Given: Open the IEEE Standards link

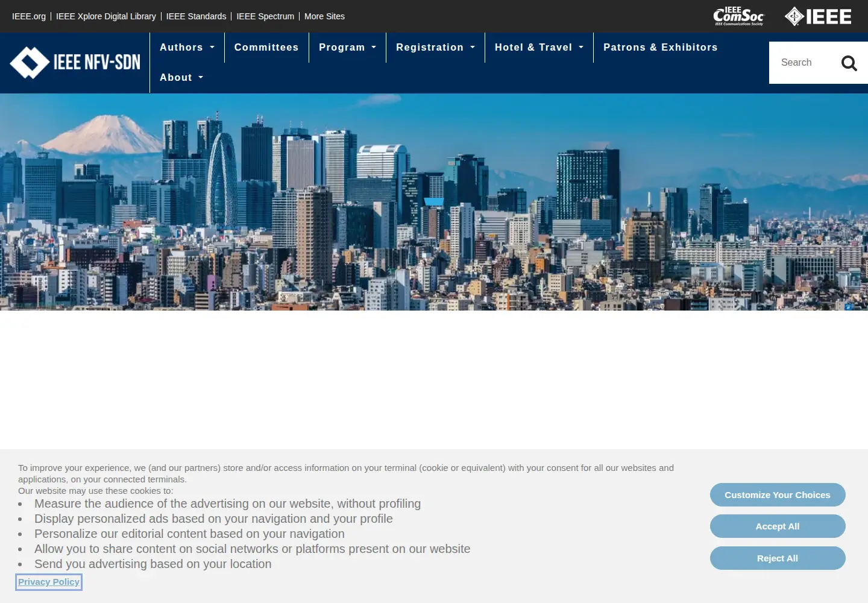Looking at the screenshot, I should [197, 16].
